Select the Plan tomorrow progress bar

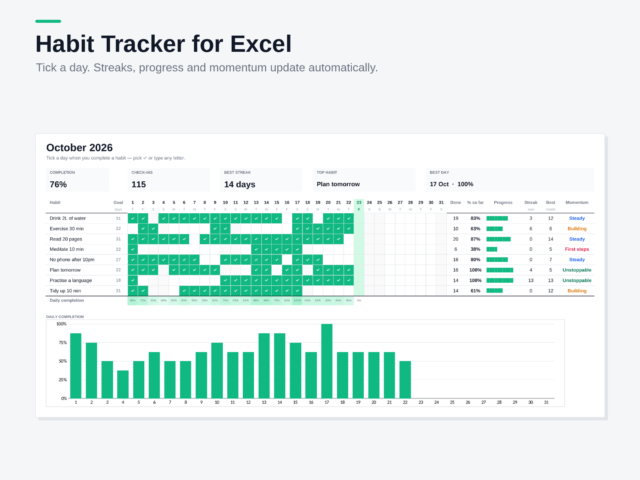[500, 270]
